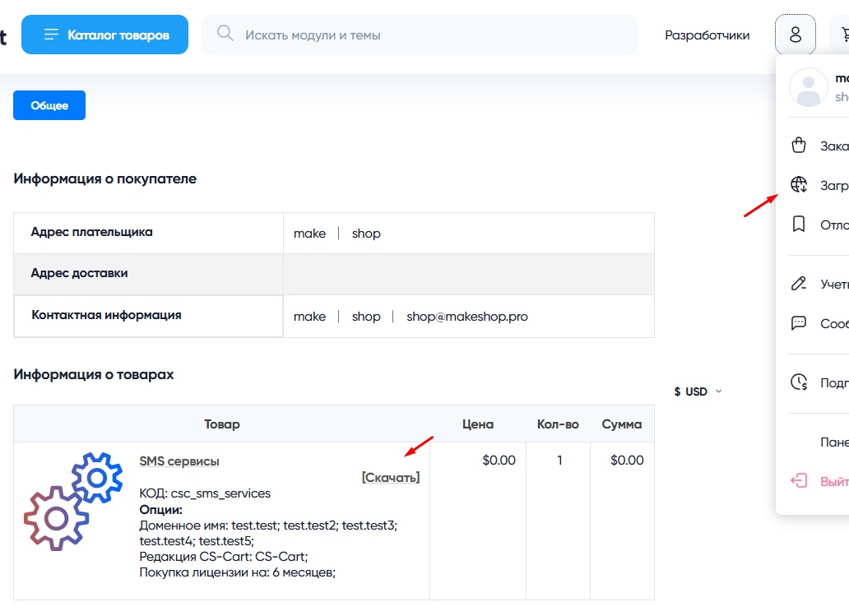
Task: Focus the Искать модули и темы search field
Action: (428, 35)
